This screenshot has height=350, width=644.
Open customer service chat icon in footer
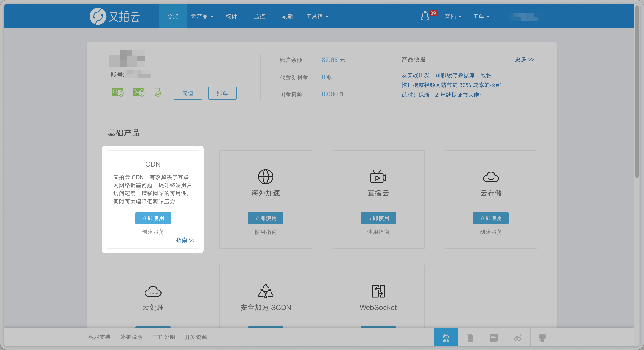[x=446, y=338]
